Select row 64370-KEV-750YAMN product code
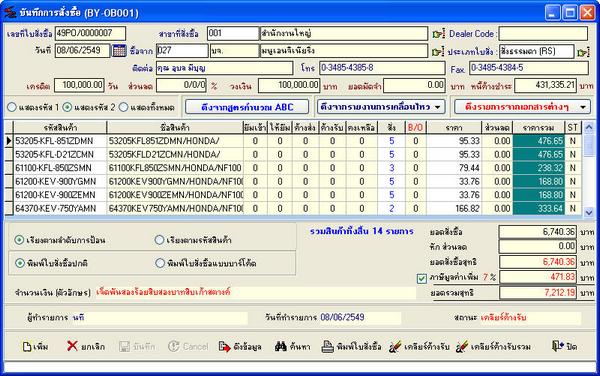The image size is (600, 376). coord(60,208)
